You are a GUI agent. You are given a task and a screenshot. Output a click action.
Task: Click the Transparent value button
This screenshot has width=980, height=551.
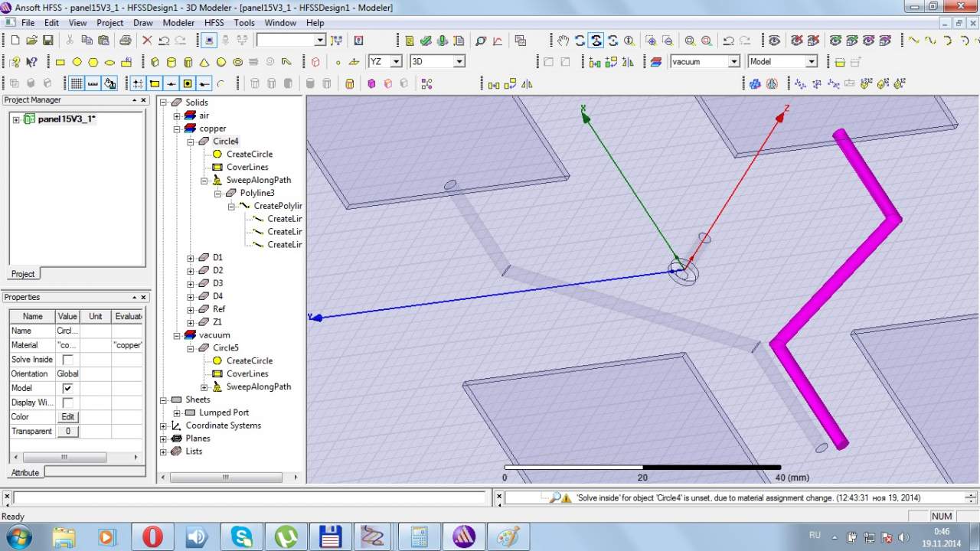click(67, 432)
